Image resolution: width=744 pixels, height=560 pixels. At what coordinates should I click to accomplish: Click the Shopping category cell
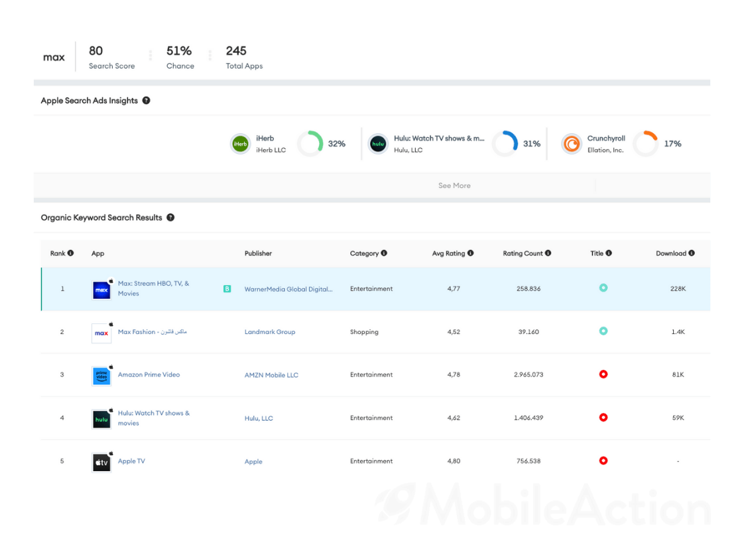pos(364,332)
